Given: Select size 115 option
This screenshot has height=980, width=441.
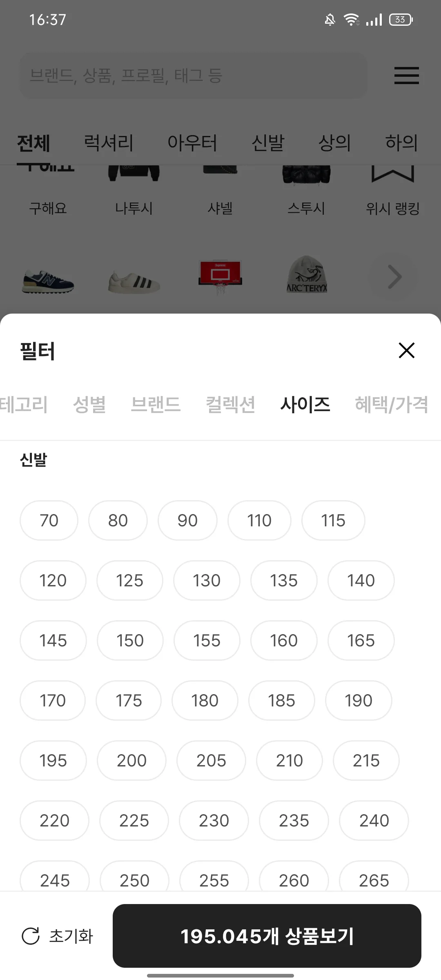Looking at the screenshot, I should [333, 520].
